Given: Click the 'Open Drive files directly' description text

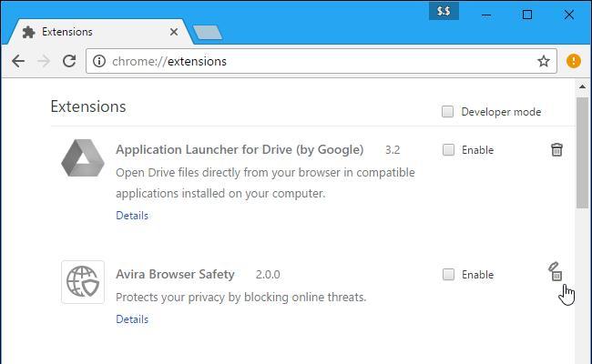Looking at the screenshot, I should 265,183.
